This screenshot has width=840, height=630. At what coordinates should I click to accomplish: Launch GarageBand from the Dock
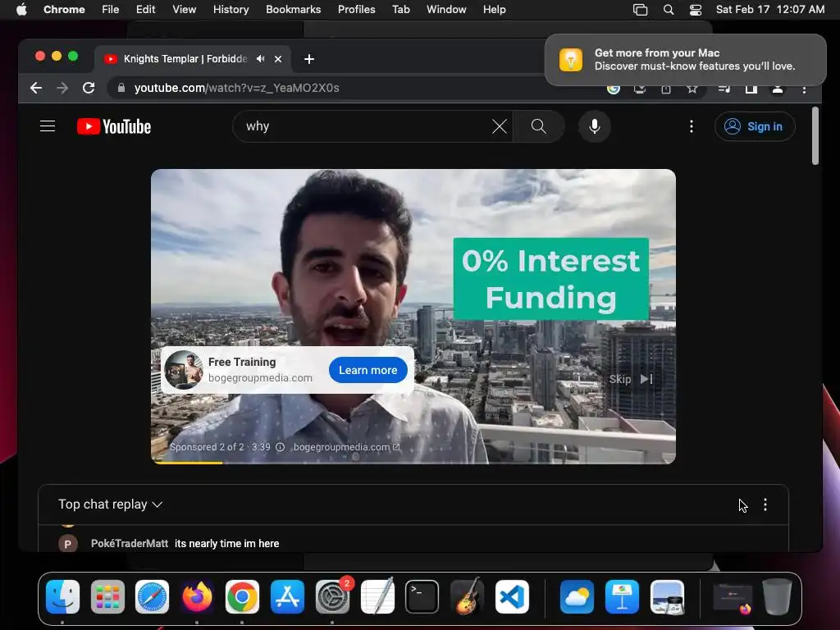coord(467,596)
